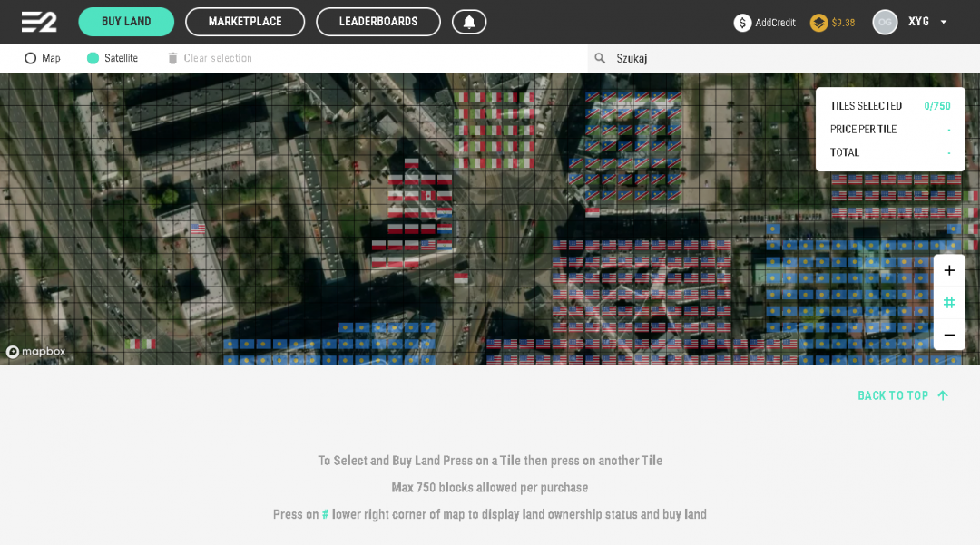Expand the XYG account dropdown arrow
The image size is (980, 545).
tap(944, 22)
